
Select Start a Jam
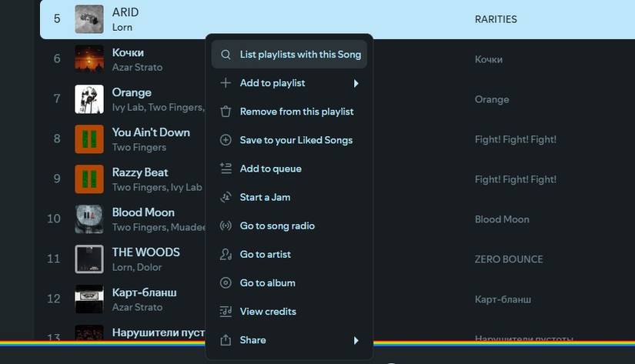289,197
